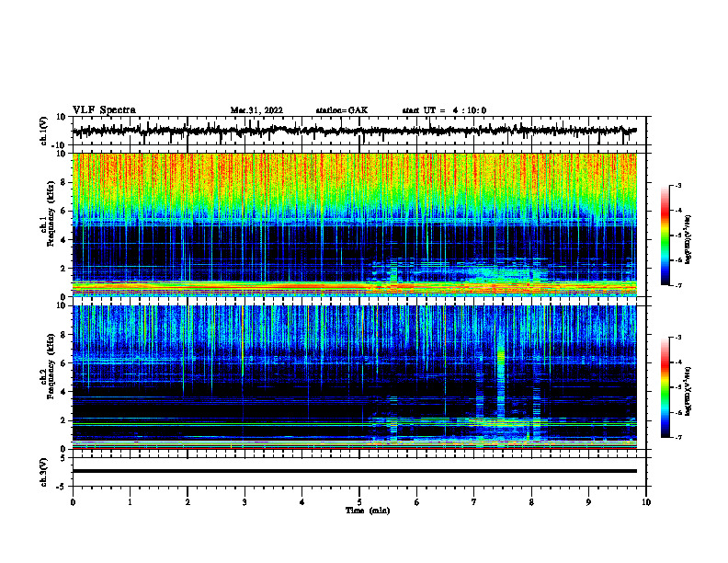Select the "start UT = 4:10:0" text
This screenshot has width=728, height=563.
(444, 110)
